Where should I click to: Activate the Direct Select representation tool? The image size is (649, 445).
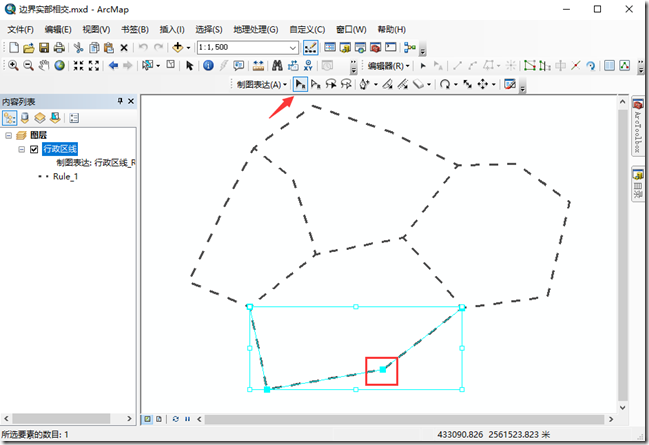(x=316, y=84)
